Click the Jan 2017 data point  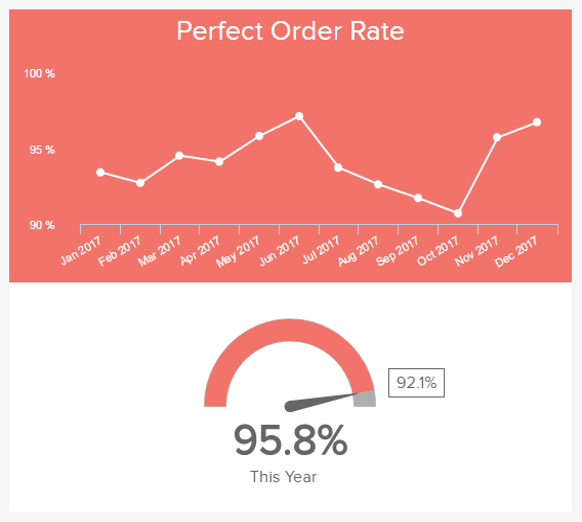pos(100,172)
